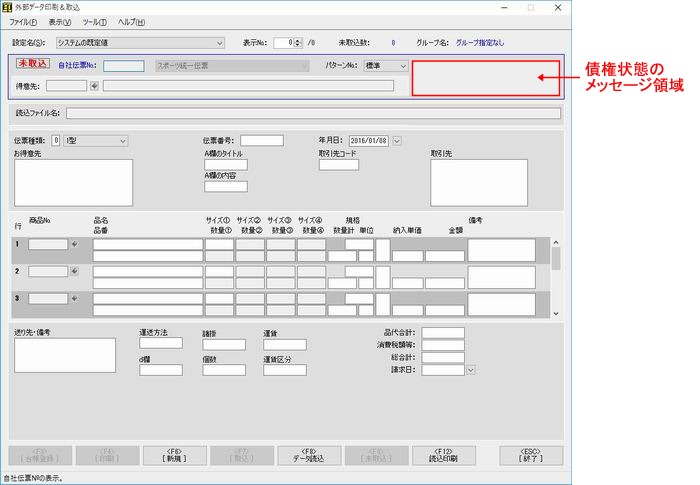Screen dimensions: 700x485
Task: Click the row 2 商品No lookup icon
Action: point(75,271)
